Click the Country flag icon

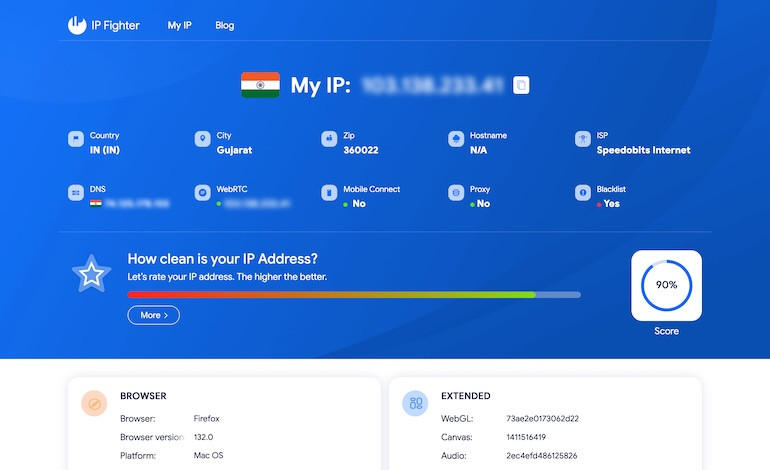[76, 140]
